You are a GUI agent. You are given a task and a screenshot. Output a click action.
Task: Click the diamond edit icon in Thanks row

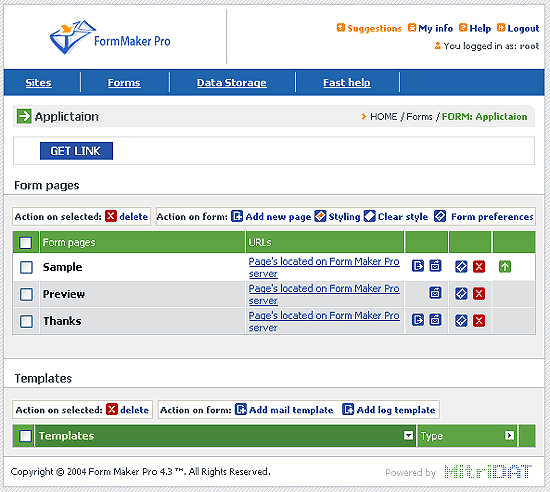click(x=461, y=321)
